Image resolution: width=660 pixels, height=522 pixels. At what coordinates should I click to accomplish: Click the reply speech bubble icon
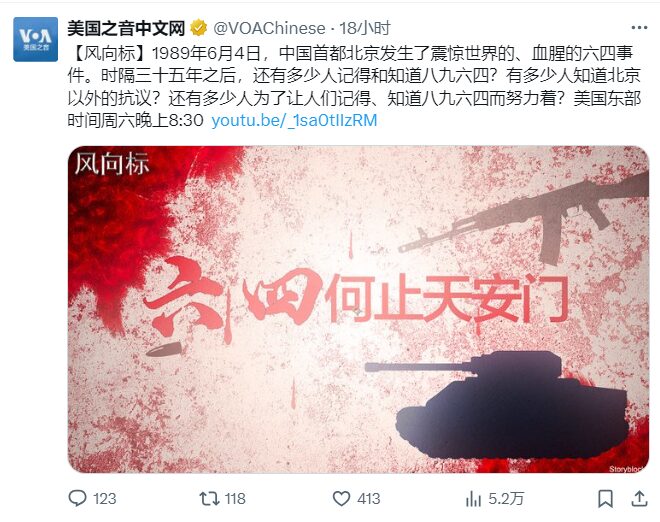click(77, 498)
